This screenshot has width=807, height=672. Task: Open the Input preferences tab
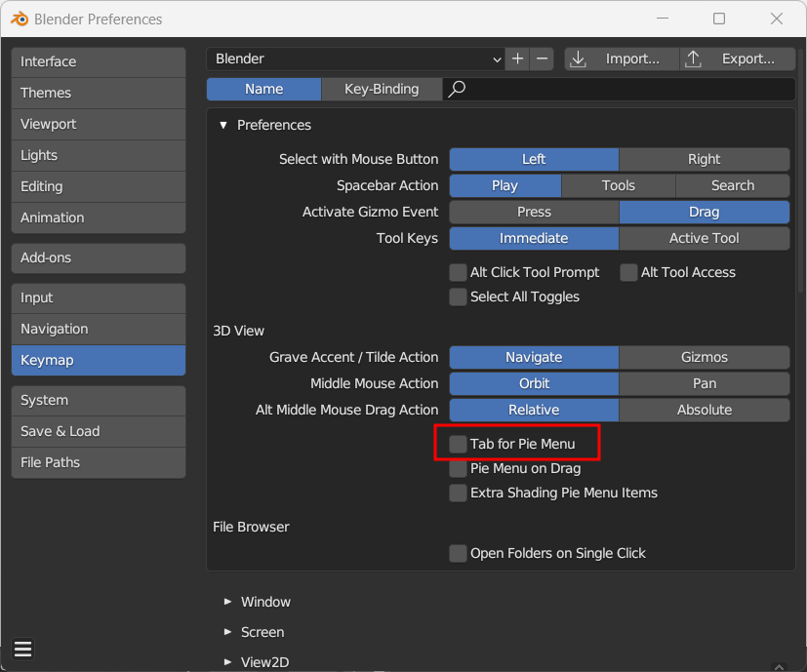click(x=99, y=297)
